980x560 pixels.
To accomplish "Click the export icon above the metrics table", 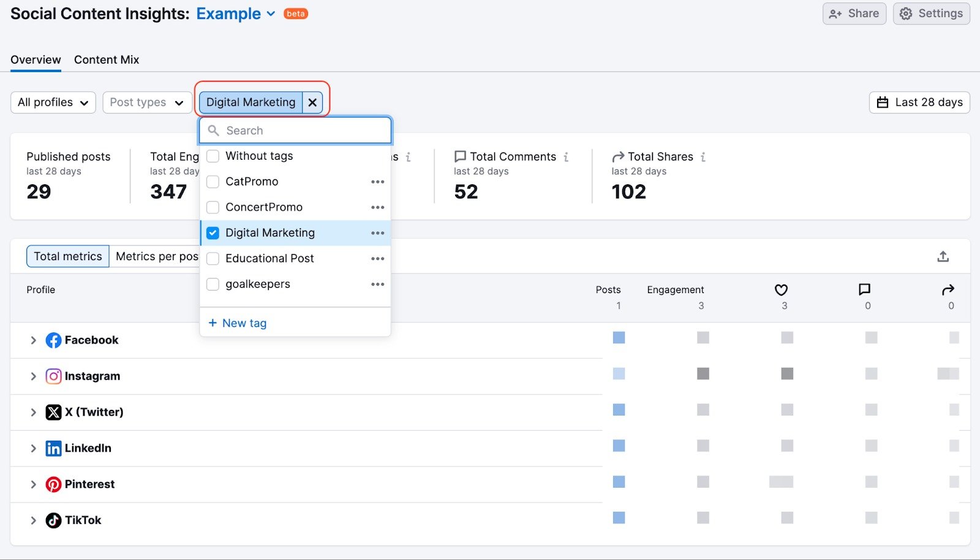I will point(943,256).
